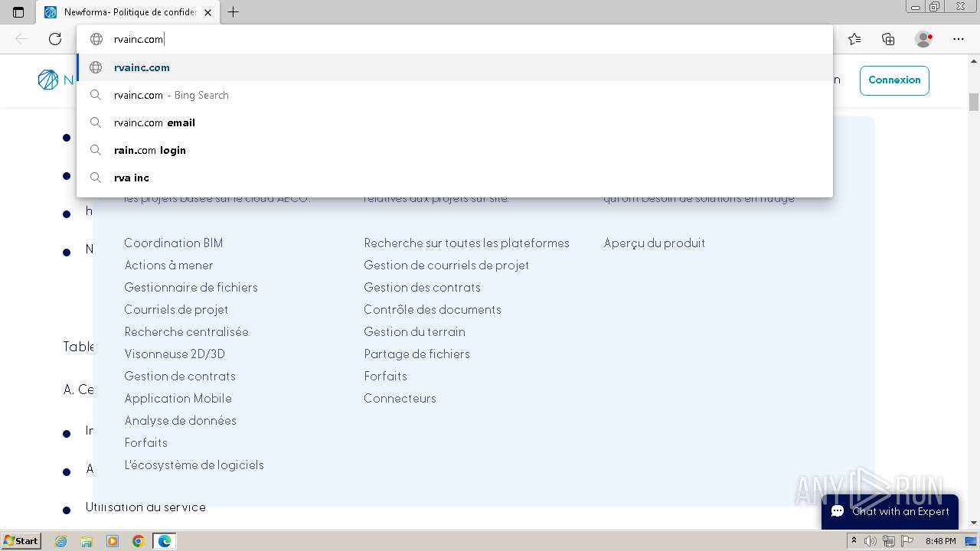Screen dimensions: 980x551
Task: Choose the 'rva inc' suggestion
Action: tap(455, 178)
